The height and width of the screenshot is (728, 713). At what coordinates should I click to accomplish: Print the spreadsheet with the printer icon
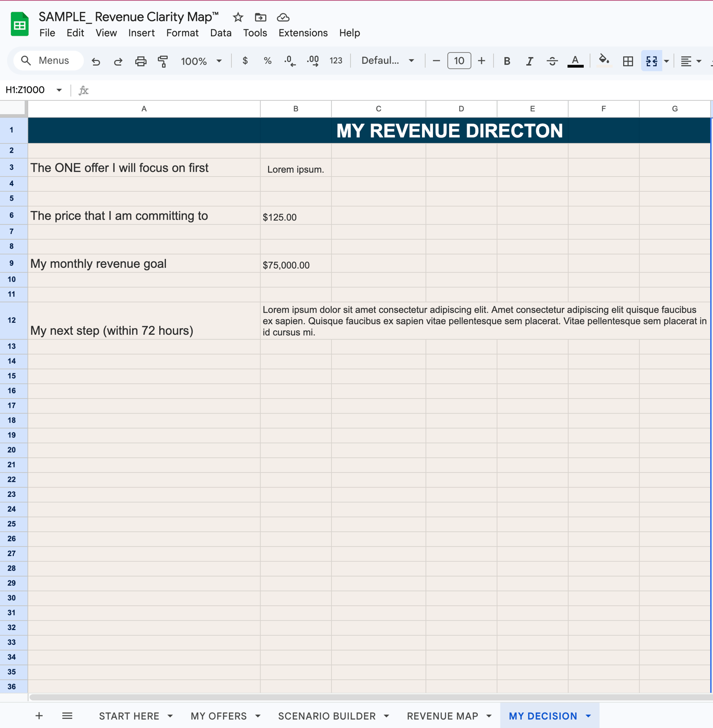point(141,61)
